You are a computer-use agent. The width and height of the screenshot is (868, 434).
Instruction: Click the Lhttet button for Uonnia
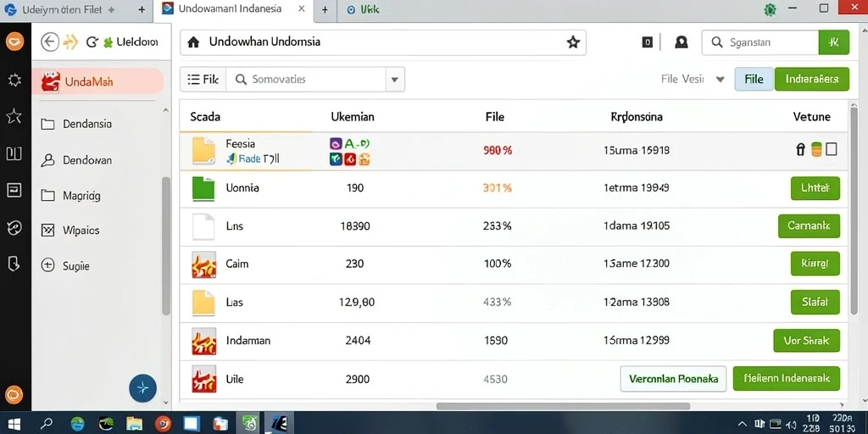[815, 188]
